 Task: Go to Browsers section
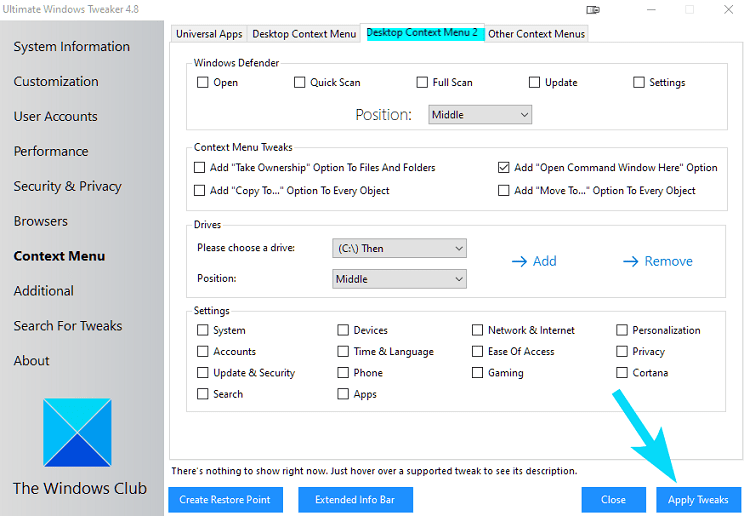coord(40,221)
